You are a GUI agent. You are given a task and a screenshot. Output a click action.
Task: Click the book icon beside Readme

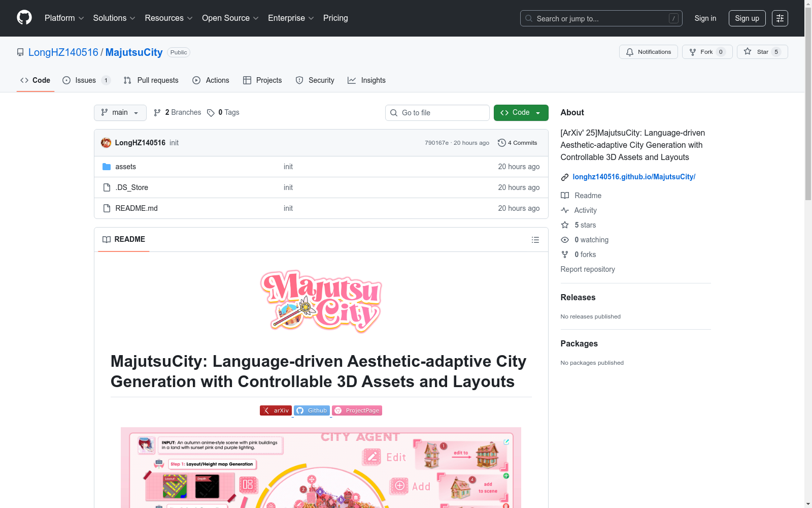click(x=565, y=196)
